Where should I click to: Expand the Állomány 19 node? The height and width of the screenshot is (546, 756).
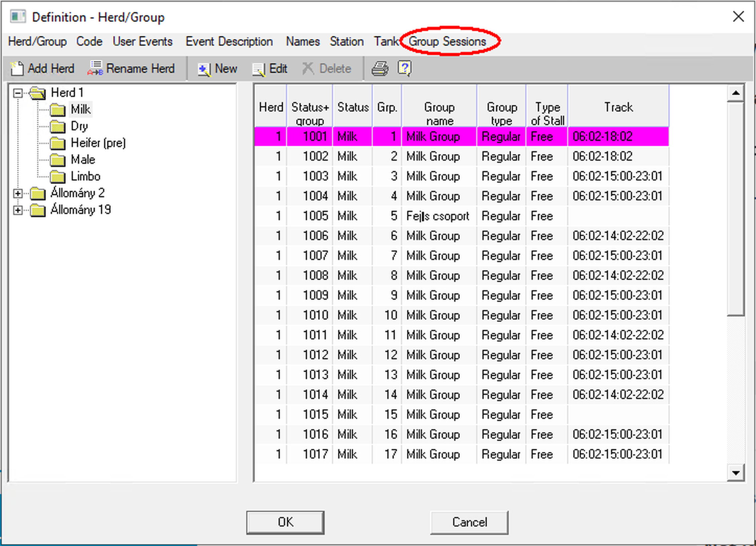(18, 210)
